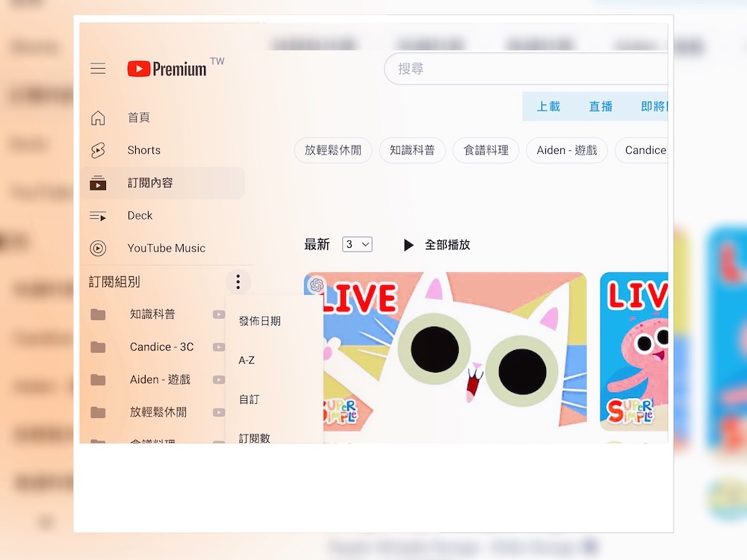Filter by 知識科普 chip
Screen dimensions: 747x560
[412, 151]
